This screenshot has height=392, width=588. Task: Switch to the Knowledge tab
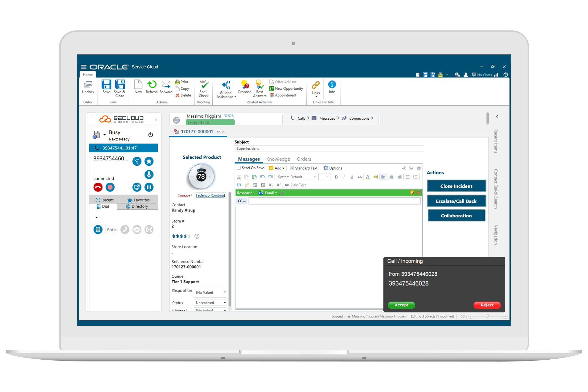(x=278, y=159)
